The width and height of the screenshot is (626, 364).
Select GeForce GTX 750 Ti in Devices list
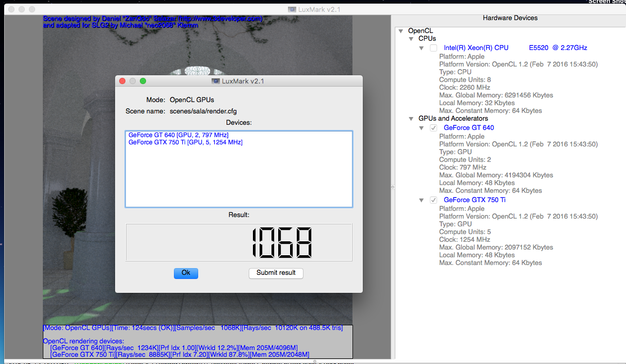coord(185,142)
